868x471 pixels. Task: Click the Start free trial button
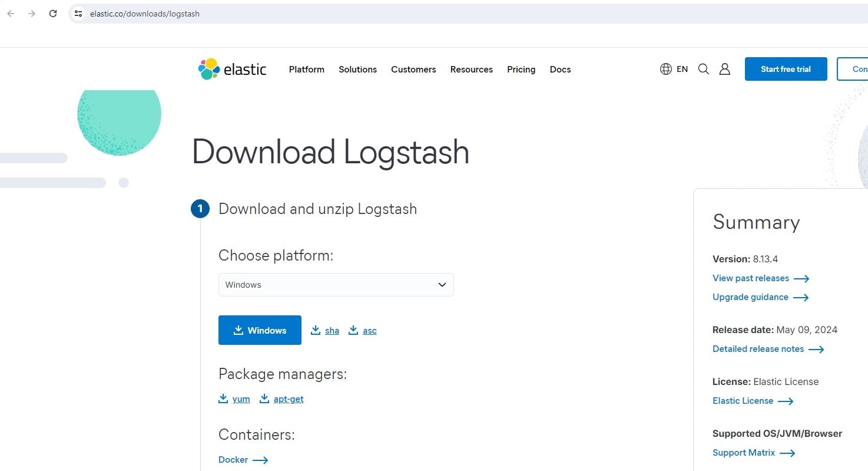786,69
